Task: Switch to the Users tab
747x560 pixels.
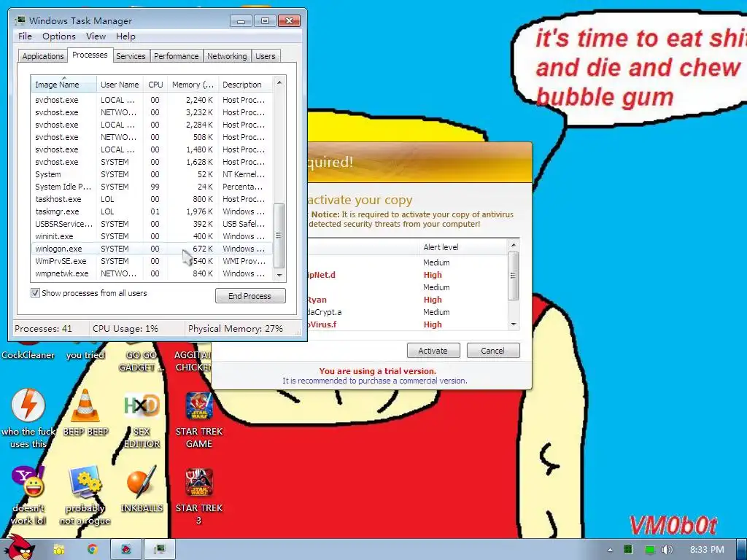Action: [x=266, y=56]
